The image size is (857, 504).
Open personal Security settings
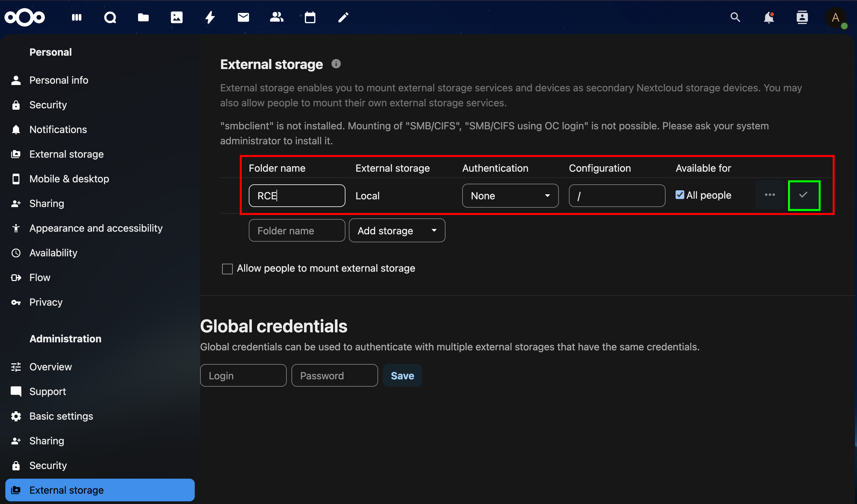point(100,105)
